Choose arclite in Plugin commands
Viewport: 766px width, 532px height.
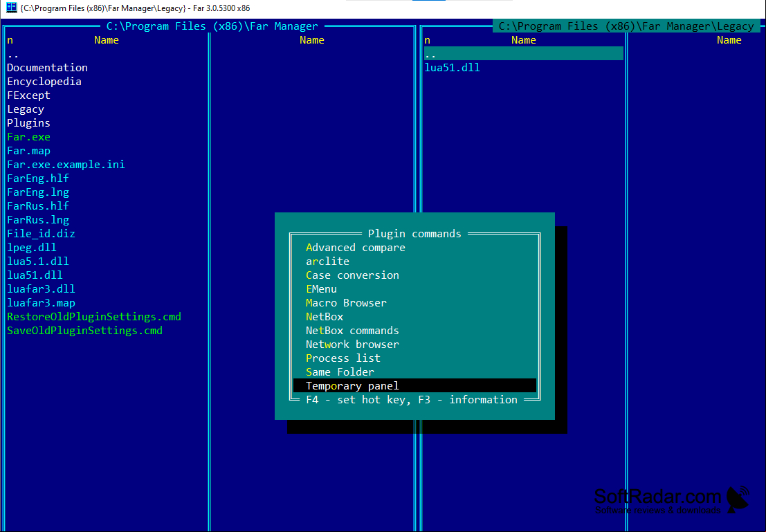click(x=327, y=262)
